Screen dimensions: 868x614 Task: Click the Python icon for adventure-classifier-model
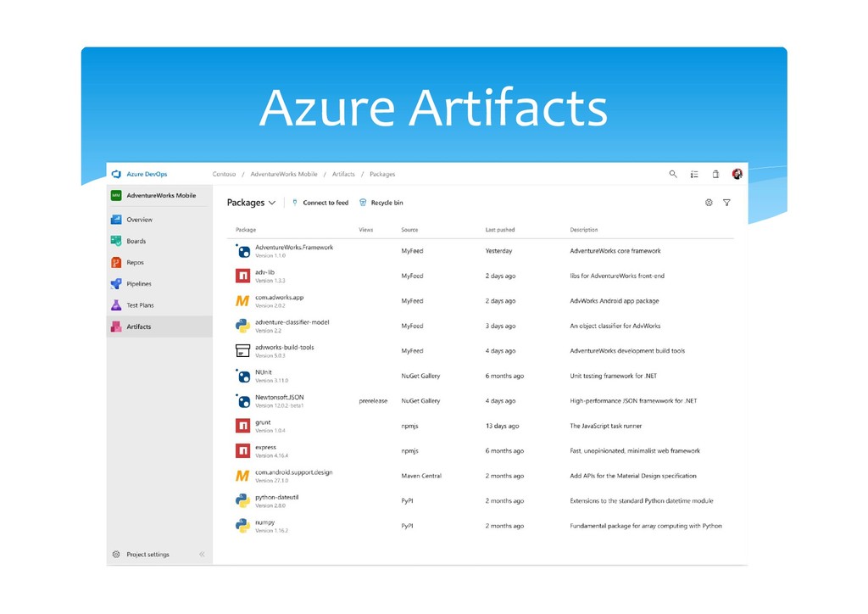tap(242, 326)
